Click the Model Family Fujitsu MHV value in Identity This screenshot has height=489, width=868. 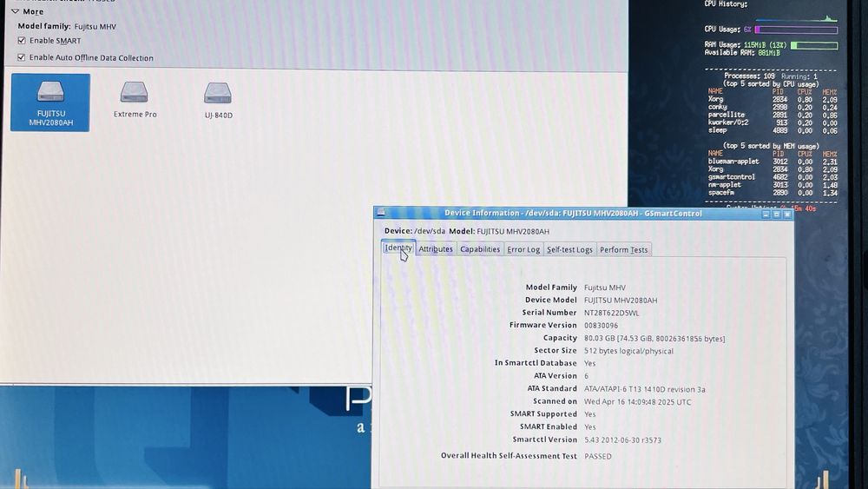click(605, 287)
